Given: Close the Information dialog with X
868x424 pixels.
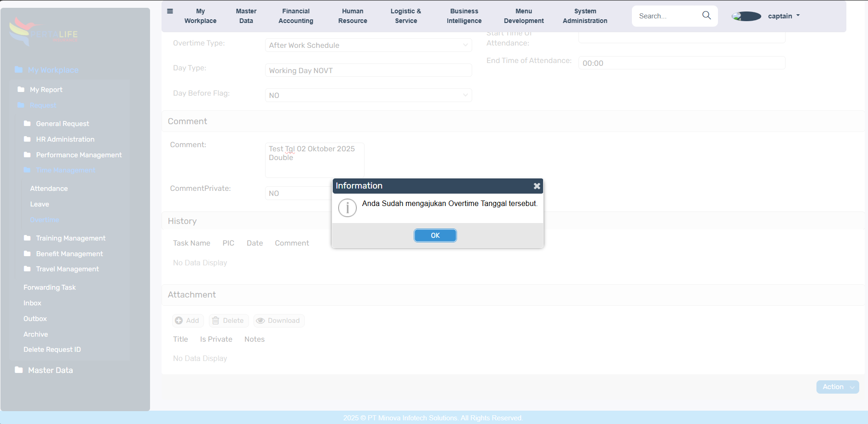Looking at the screenshot, I should [x=537, y=186].
